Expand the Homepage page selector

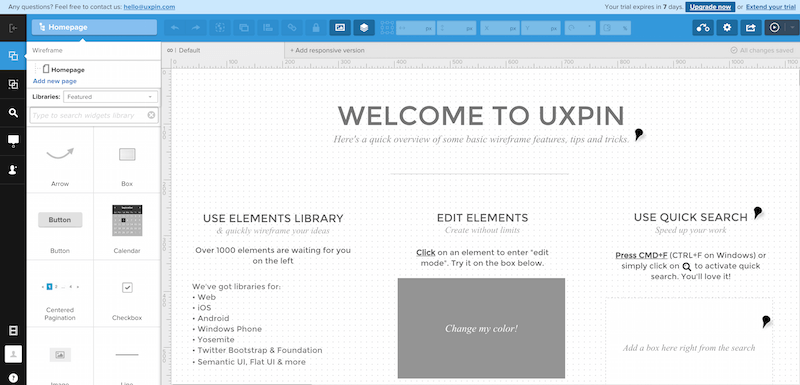click(94, 27)
